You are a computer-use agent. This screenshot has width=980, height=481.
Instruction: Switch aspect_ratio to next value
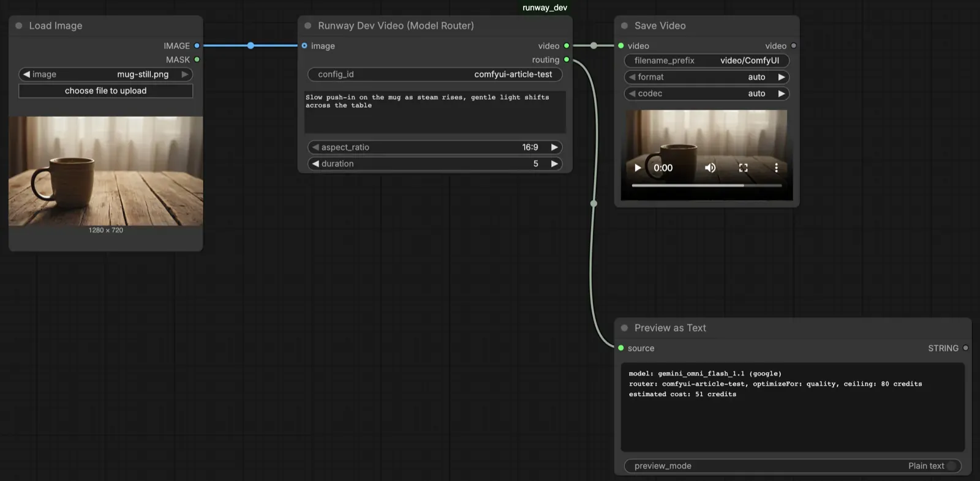(x=554, y=147)
